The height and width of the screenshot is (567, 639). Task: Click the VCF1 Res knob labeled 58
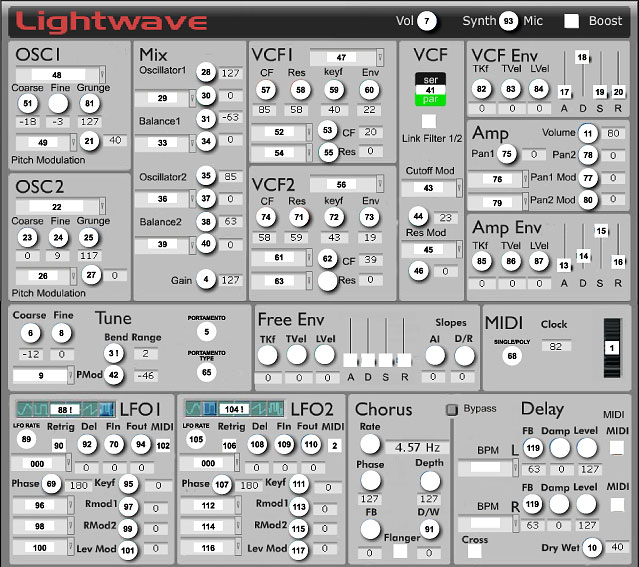click(x=300, y=90)
